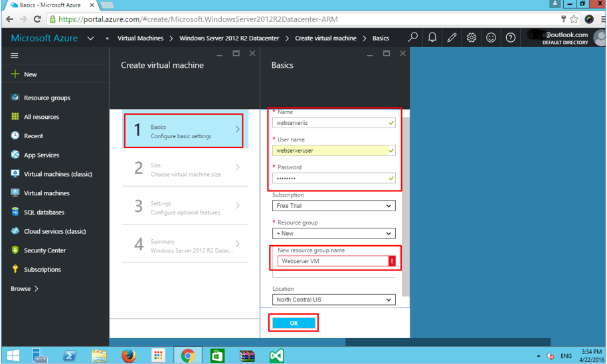Viewport: 607px width, 364px height.
Task: Click New in the sidebar
Action: (x=30, y=74)
